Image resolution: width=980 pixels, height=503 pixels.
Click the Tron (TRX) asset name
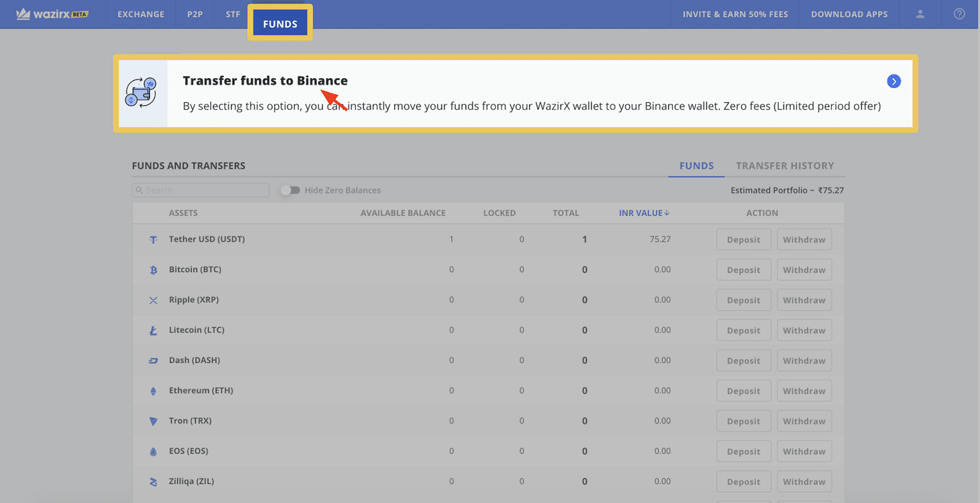pyautogui.click(x=190, y=421)
